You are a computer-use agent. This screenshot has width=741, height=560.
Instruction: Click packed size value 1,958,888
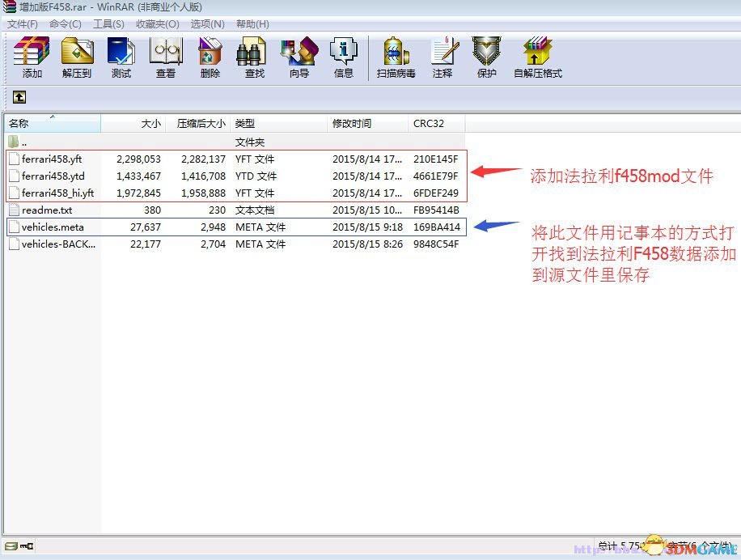(203, 193)
